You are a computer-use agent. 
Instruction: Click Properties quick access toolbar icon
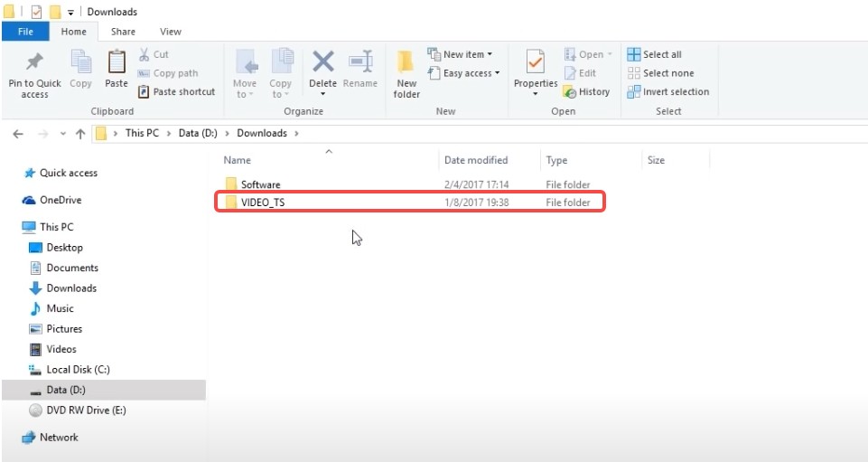[36, 12]
